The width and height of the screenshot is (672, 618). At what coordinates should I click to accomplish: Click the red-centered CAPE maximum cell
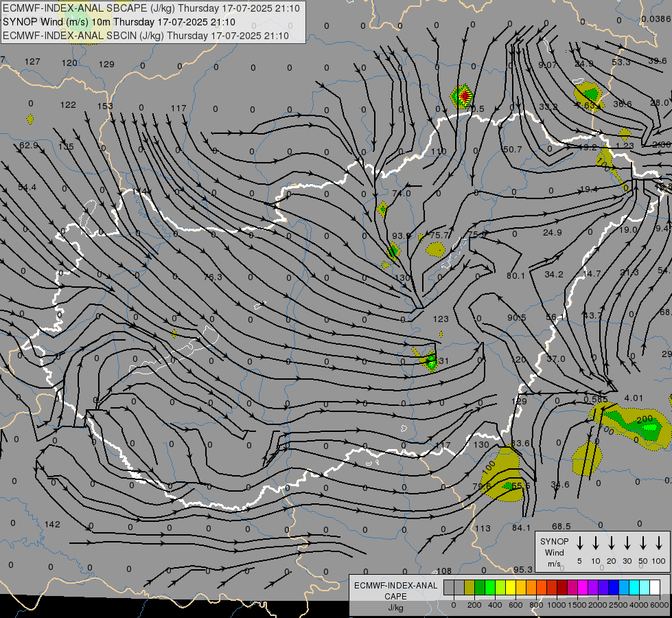[462, 96]
